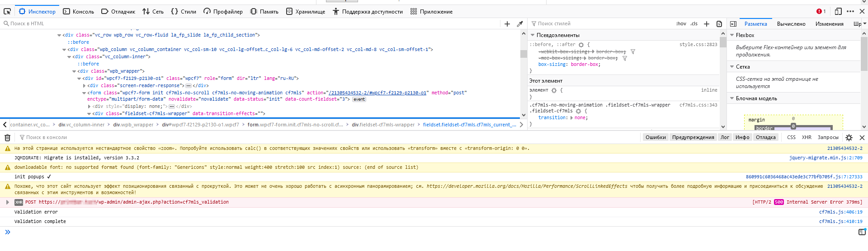868x251 pixels.
Task: Collapse the fieldset-cf7mls-wrapper div node
Action: coord(89,114)
